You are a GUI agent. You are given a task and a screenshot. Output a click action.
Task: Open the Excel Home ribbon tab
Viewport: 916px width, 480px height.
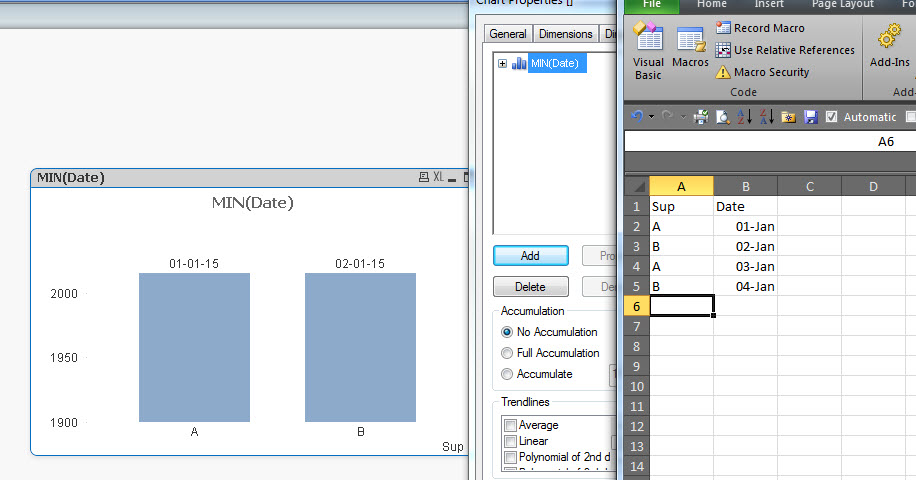tap(712, 4)
